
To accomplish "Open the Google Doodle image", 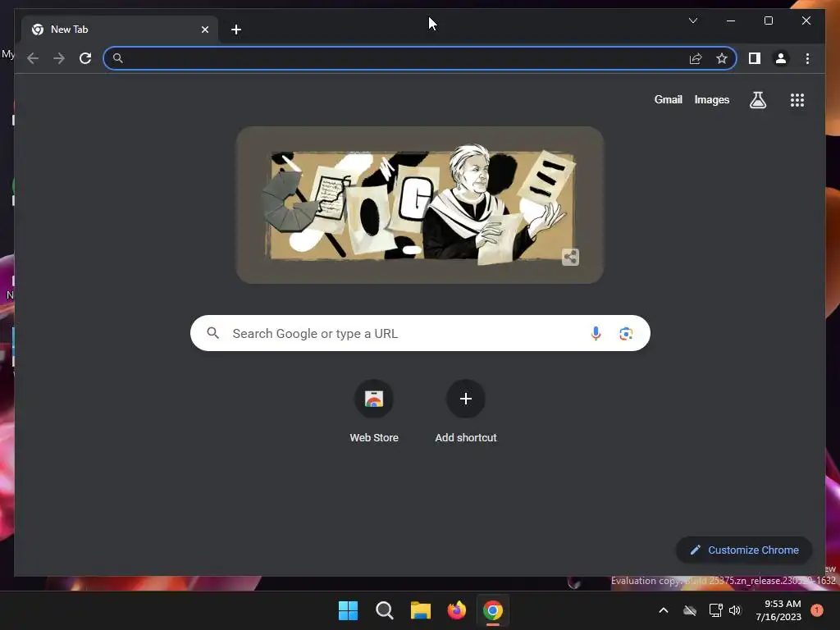I will 420,205.
